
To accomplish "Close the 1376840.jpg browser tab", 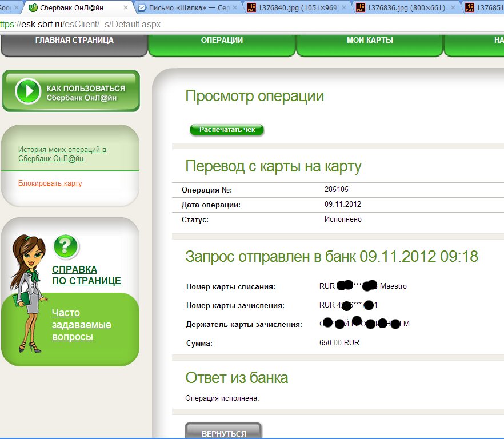I will pos(344,7).
